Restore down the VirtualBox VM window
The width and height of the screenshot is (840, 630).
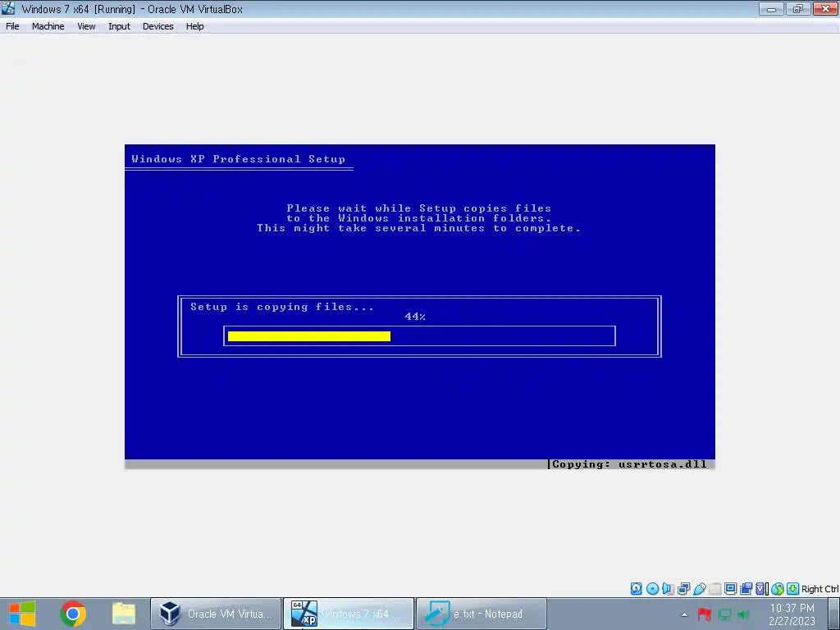798,8
